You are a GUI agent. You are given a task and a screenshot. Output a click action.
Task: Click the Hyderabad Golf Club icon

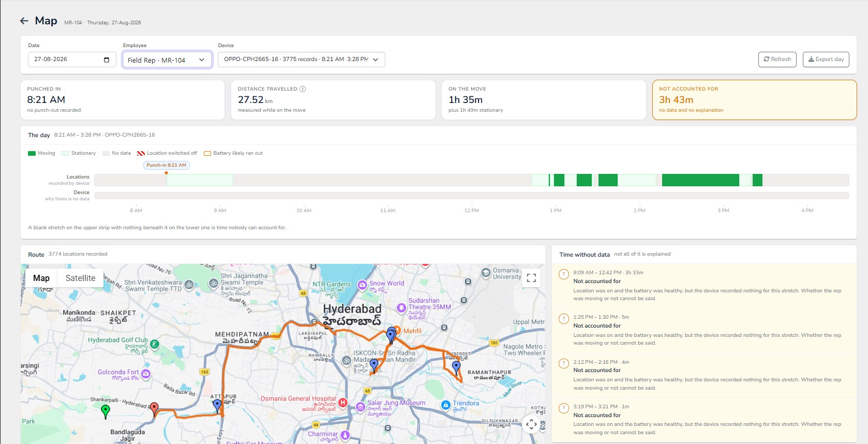(154, 344)
